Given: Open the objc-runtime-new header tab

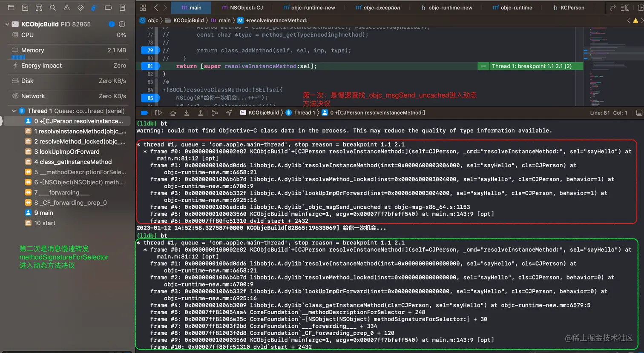Looking at the screenshot, I should coord(446,8).
